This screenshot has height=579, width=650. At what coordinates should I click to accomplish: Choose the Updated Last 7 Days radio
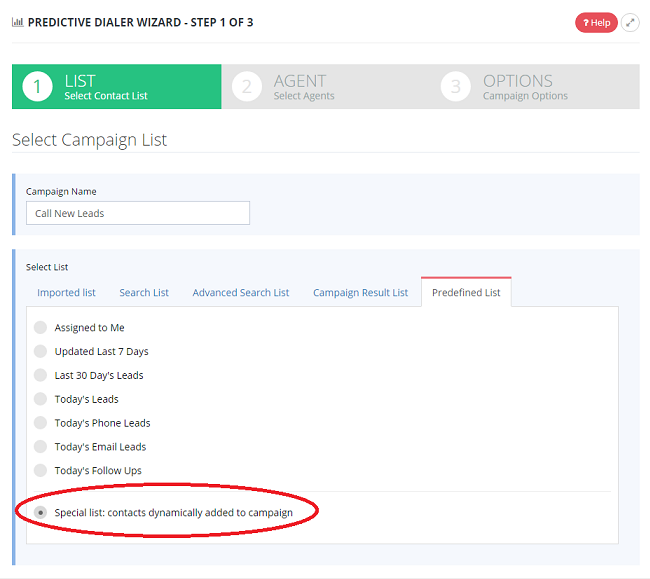[x=40, y=351]
